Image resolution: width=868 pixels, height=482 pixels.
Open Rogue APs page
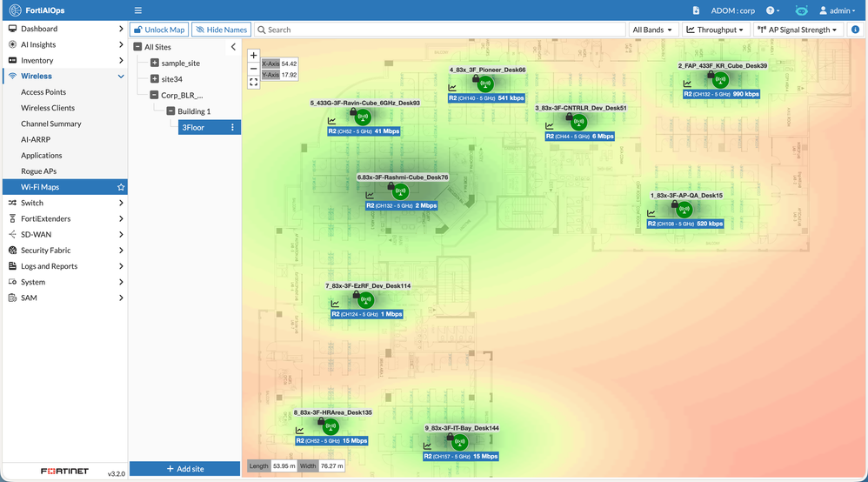click(39, 171)
